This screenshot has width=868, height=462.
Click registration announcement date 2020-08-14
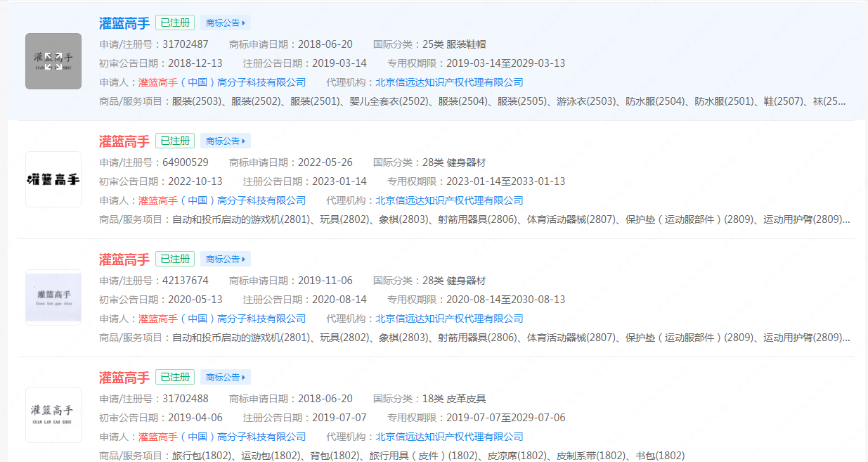pyautogui.click(x=339, y=299)
